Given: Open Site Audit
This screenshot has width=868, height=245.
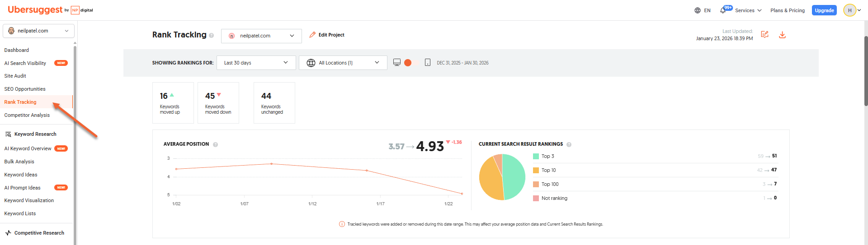Looking at the screenshot, I should 15,76.
